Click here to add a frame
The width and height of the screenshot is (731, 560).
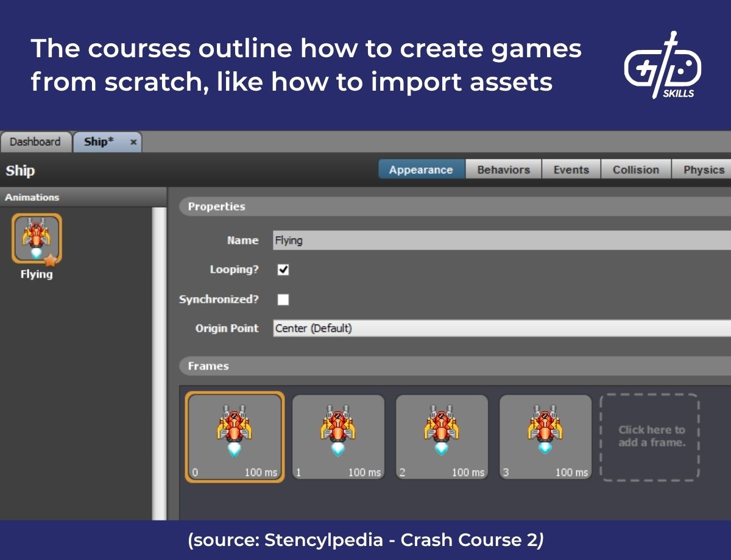[650, 435]
